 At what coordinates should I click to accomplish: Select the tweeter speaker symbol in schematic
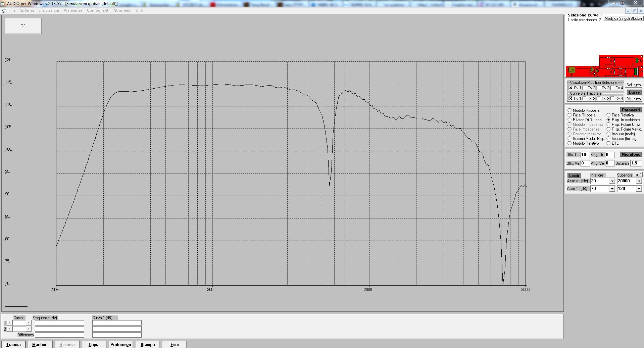point(637,60)
